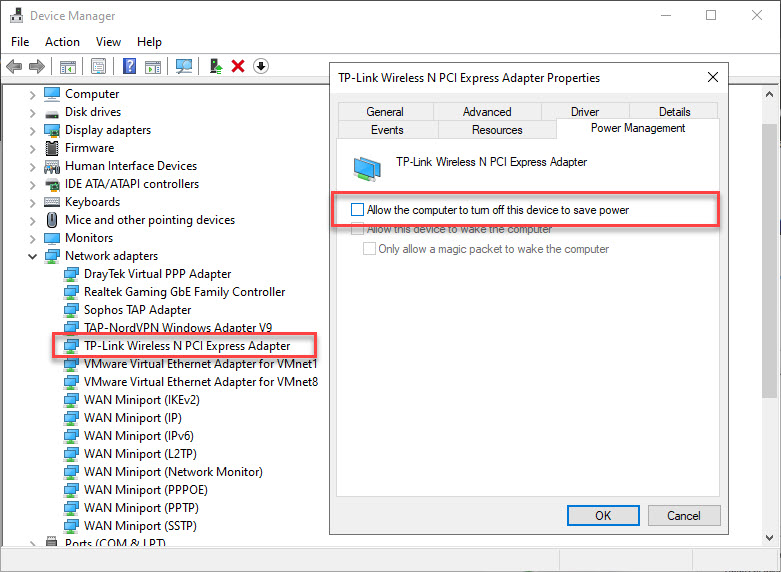The image size is (781, 572).
Task: Click the vertical scrollbar down arrow
Action: pos(770,537)
